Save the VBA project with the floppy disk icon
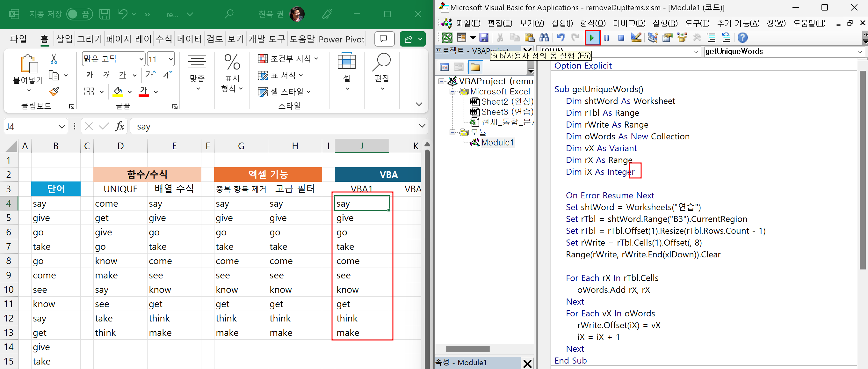 [x=484, y=38]
